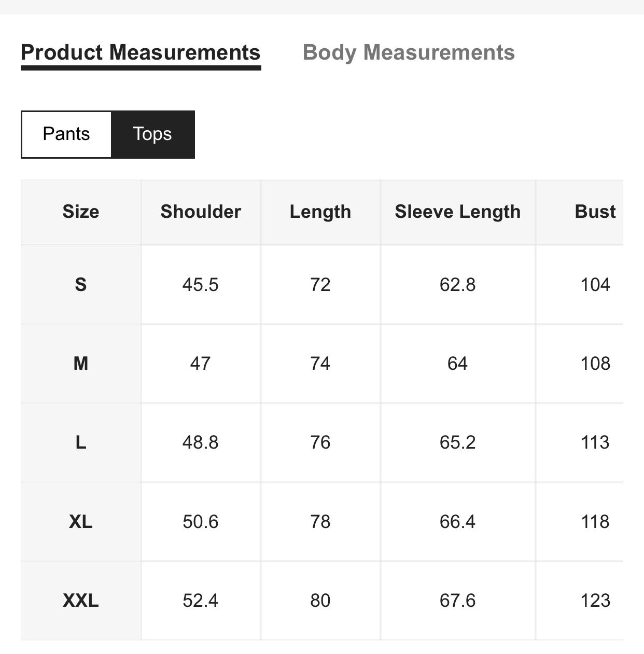Select the XL size row label
This screenshot has height=654, width=644.
pos(81,522)
